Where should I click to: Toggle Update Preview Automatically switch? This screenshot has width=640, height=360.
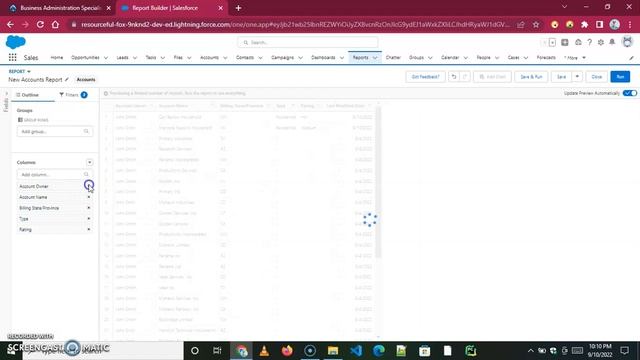[x=630, y=93]
